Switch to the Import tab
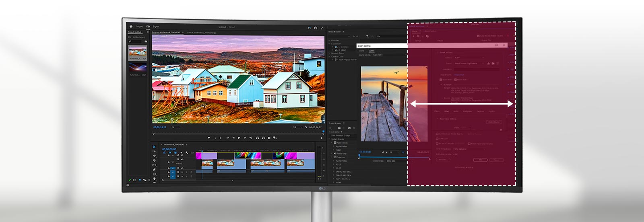644x222 pixels. [139, 27]
